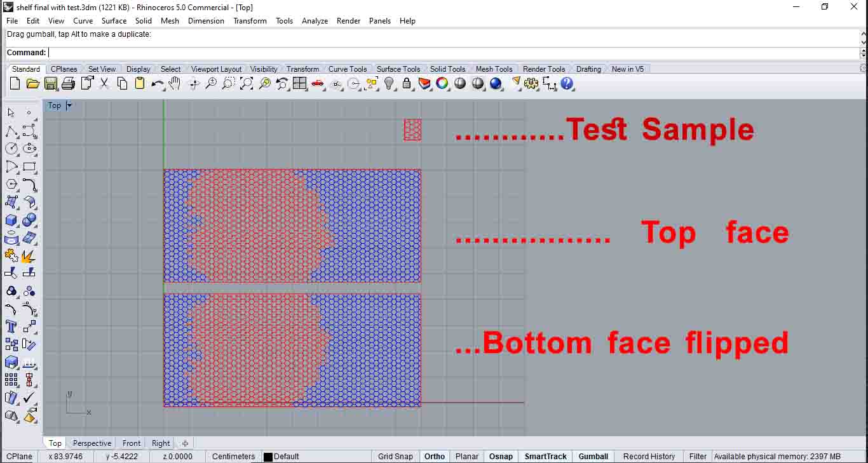Viewport: 868px width, 463px height.
Task: Switch to the Front viewport tab
Action: (132, 443)
